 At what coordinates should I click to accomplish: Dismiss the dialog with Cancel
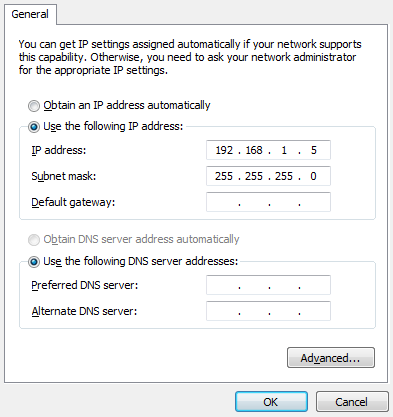pos(352,402)
